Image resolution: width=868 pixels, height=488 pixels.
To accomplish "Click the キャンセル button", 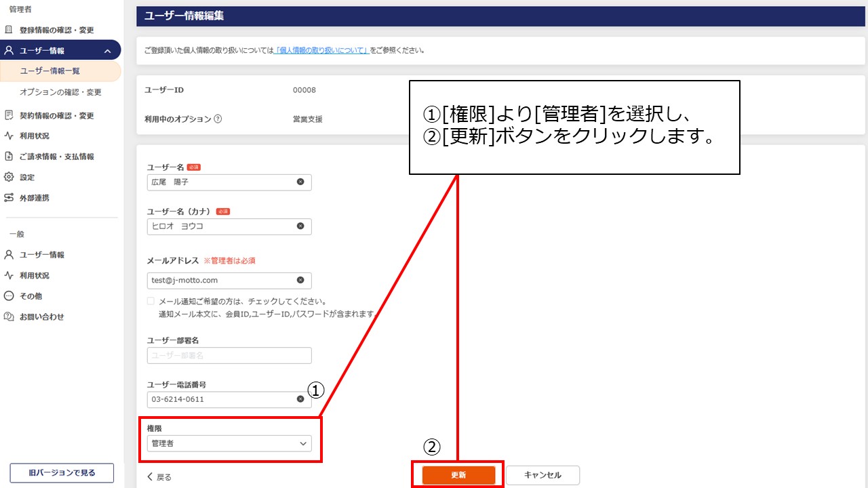I will pyautogui.click(x=542, y=475).
